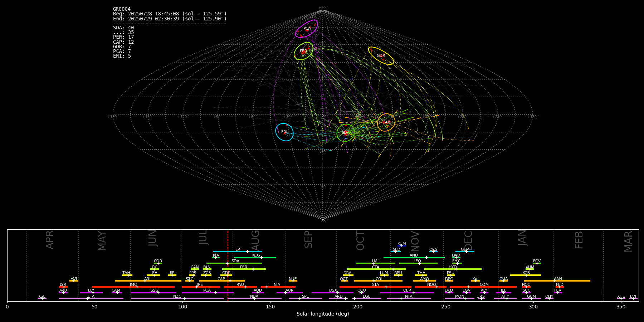Click the ARI shower bar in timeline
Viewport: 644px width, 322px height.
(x=148, y=281)
